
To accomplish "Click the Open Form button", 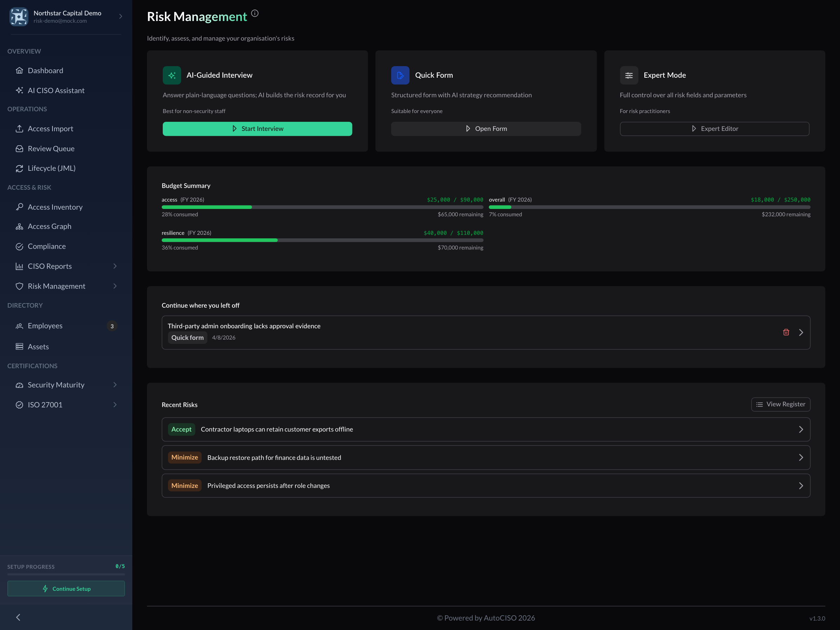I will pos(486,129).
